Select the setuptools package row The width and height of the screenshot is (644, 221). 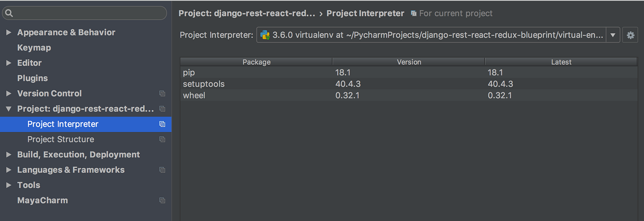click(x=204, y=84)
